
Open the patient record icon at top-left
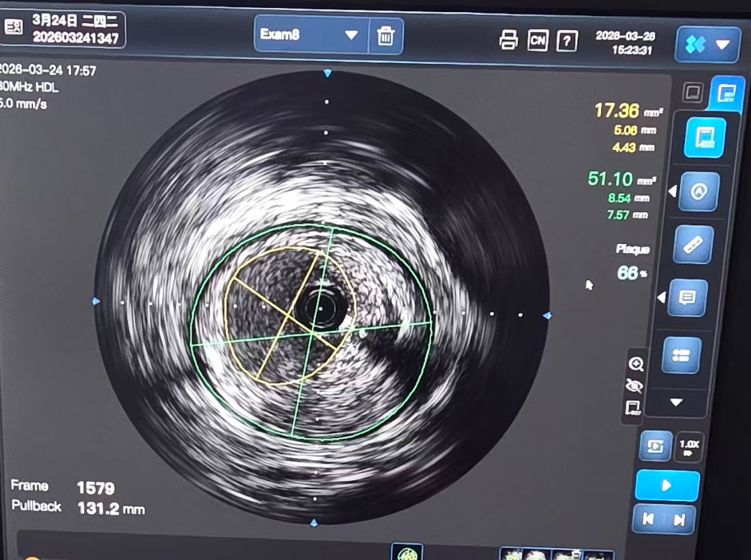point(13,27)
